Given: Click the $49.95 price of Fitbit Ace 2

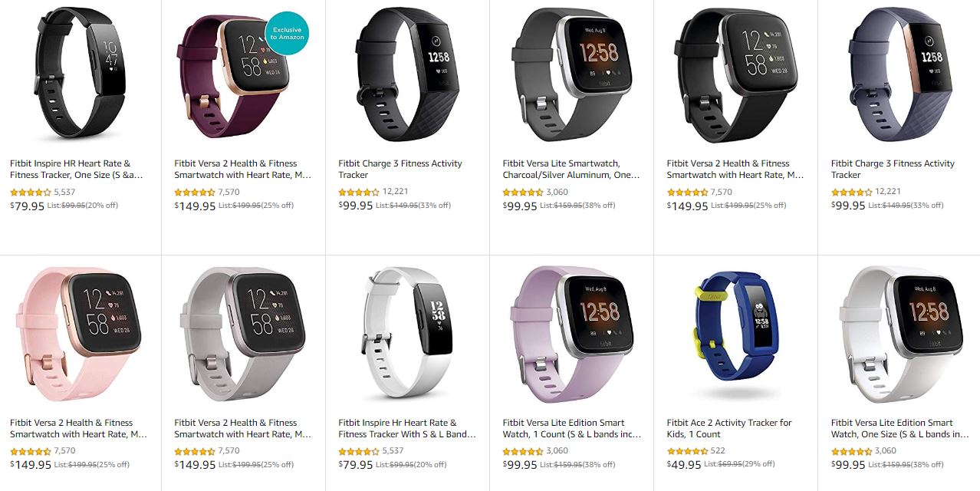Looking at the screenshot, I should pyautogui.click(x=684, y=465).
